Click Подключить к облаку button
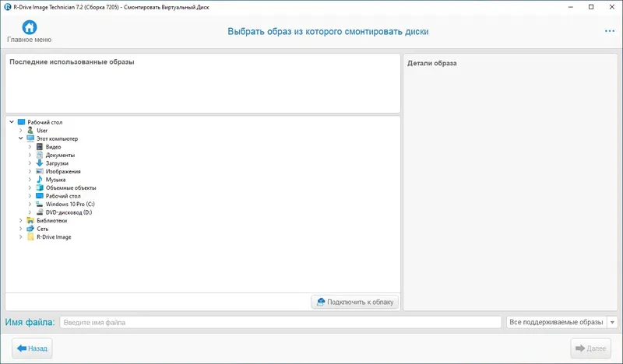The image size is (623, 364). click(355, 302)
